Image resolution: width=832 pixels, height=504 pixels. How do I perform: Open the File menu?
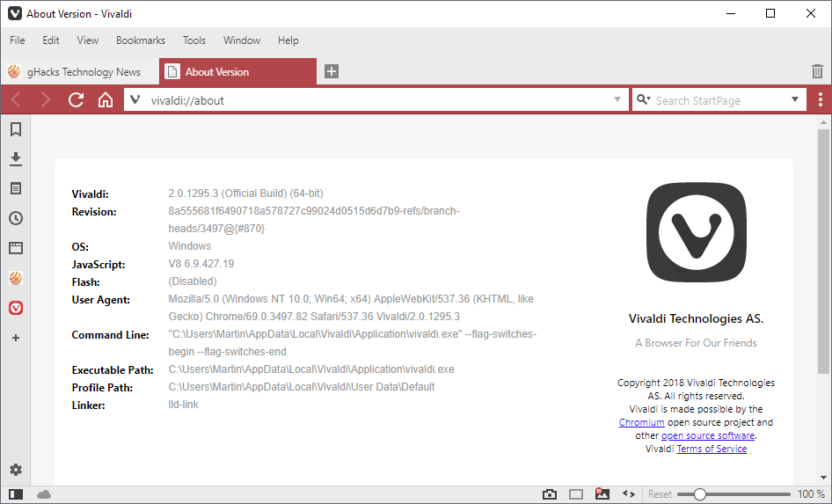(x=18, y=40)
